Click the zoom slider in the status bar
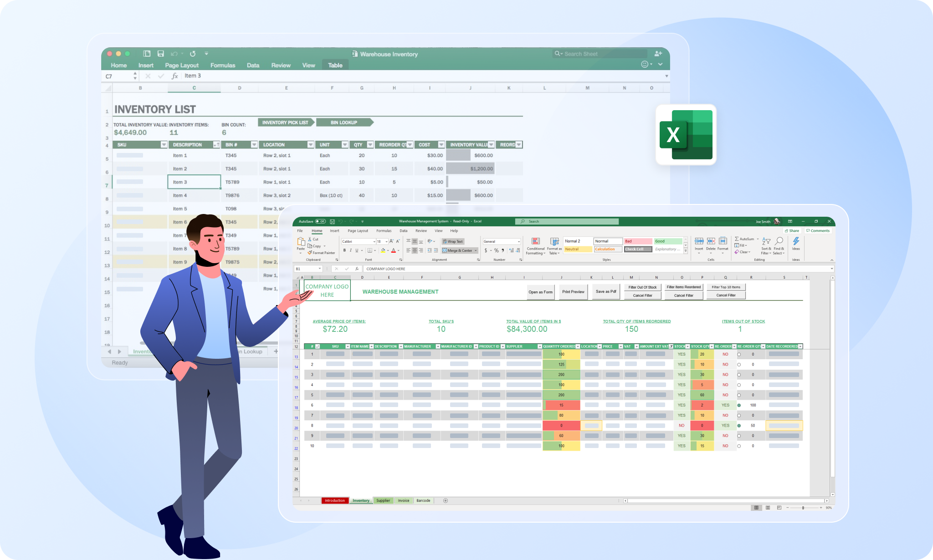Image resolution: width=933 pixels, height=560 pixels. (804, 508)
